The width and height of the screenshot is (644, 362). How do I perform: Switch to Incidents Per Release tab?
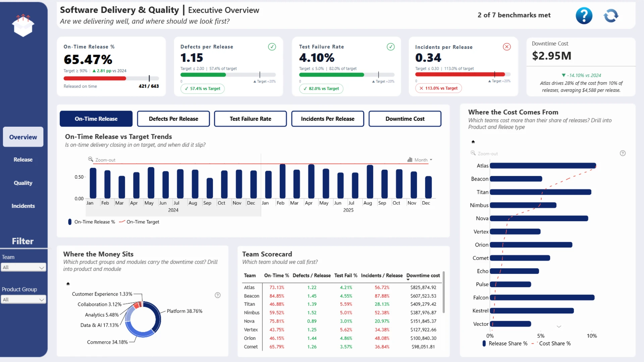point(327,119)
